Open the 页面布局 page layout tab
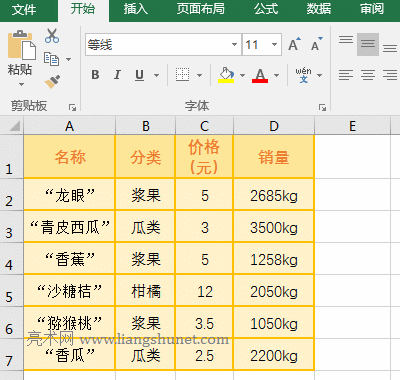This screenshot has width=400, height=380. (x=201, y=9)
